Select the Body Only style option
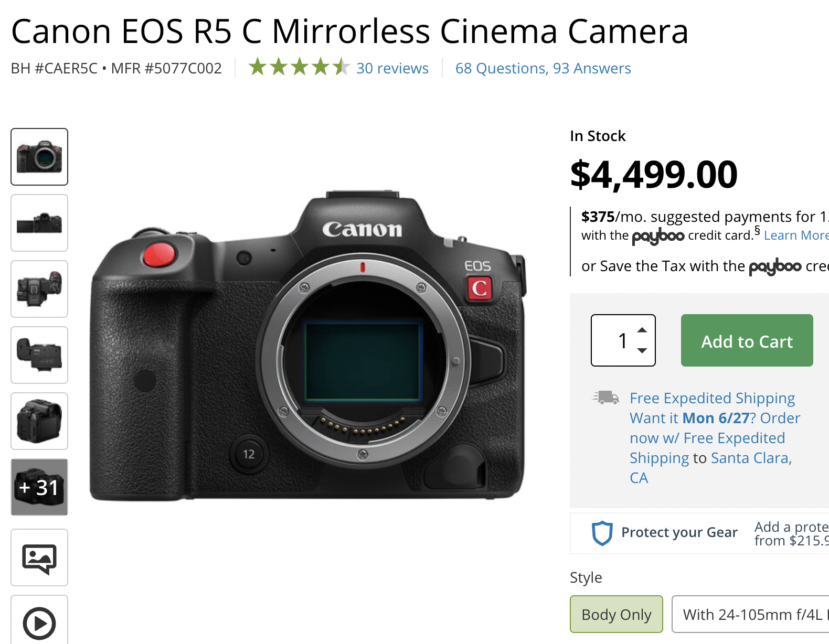The width and height of the screenshot is (829, 644). coord(616,614)
